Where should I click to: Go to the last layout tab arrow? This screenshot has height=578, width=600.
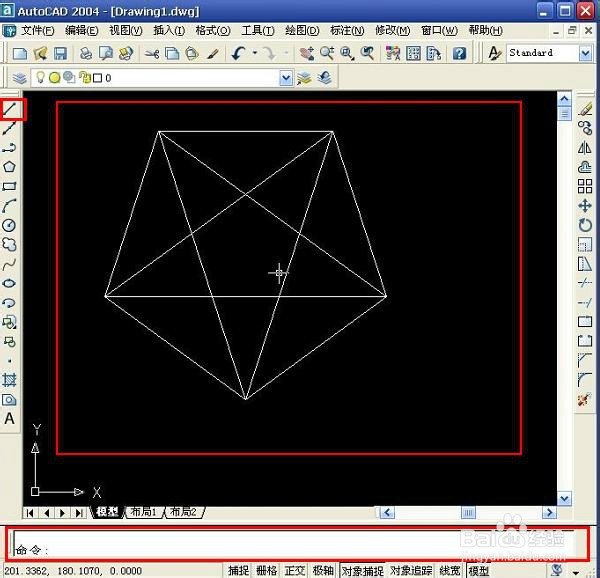tap(79, 513)
